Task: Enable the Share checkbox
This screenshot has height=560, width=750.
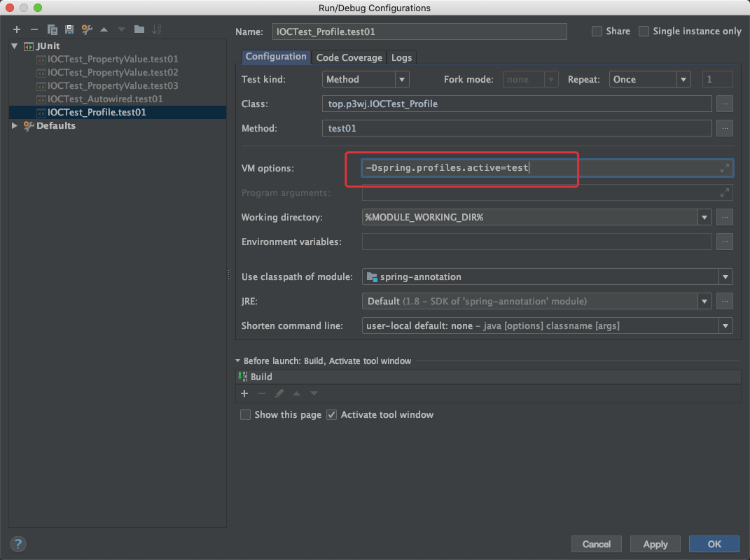Action: [x=597, y=31]
